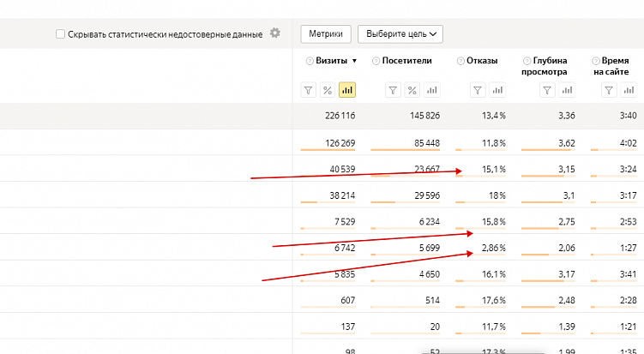Toggle the sort arrow next to Визиты
Screen dimensions: 644x354
tap(354, 61)
